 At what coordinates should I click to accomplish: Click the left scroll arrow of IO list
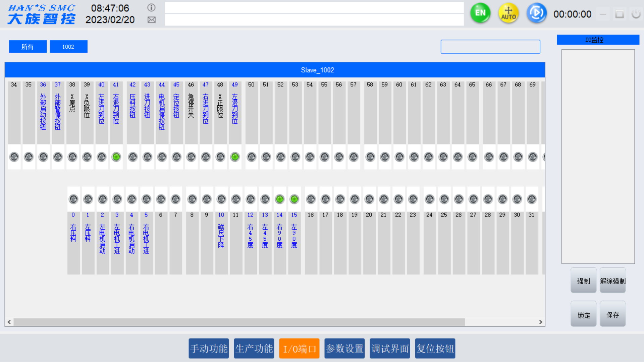[x=9, y=322]
